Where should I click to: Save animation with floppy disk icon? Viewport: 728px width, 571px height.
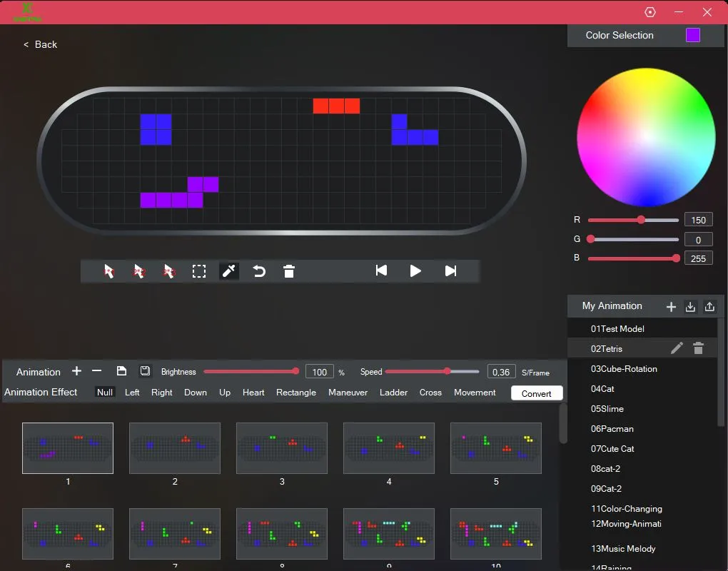pos(121,371)
